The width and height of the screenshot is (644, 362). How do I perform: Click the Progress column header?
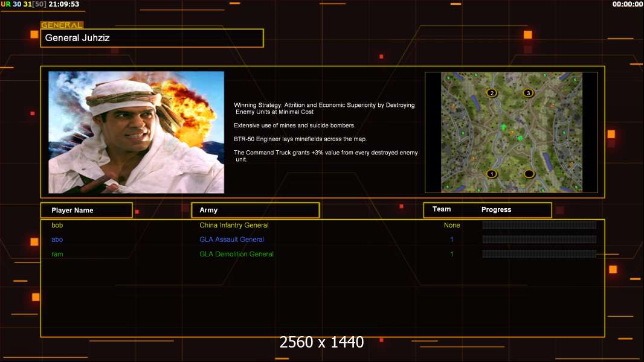click(496, 210)
